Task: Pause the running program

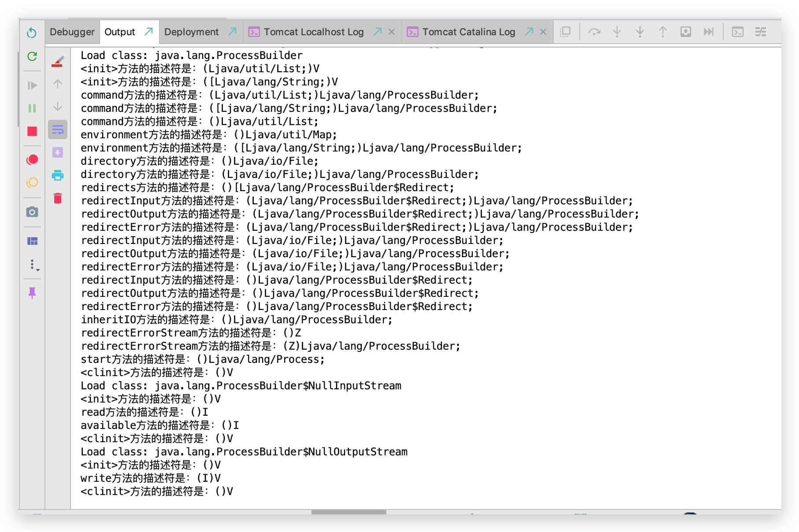Action: tap(32, 108)
